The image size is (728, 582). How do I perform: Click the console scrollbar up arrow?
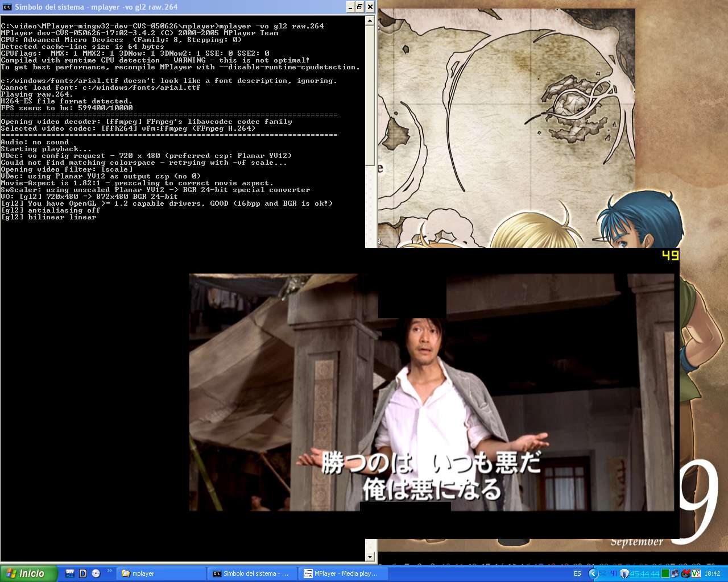coord(370,20)
